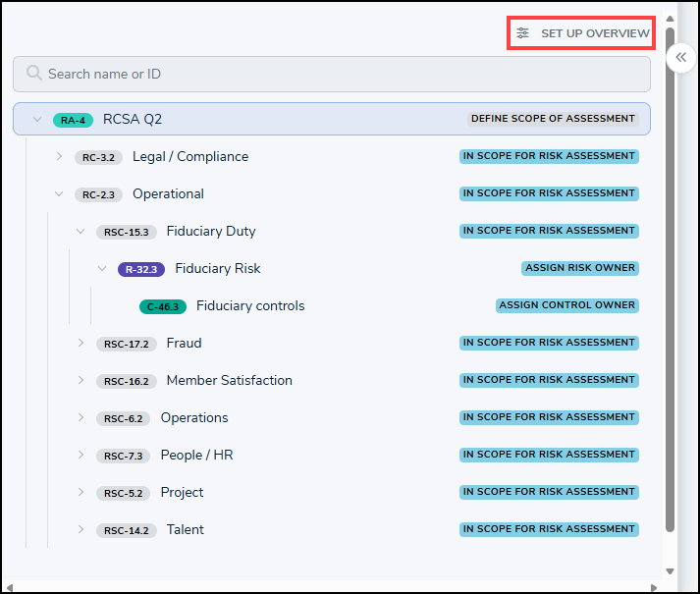Expand the People / HR subcategory
The width and height of the screenshot is (700, 594).
81,455
